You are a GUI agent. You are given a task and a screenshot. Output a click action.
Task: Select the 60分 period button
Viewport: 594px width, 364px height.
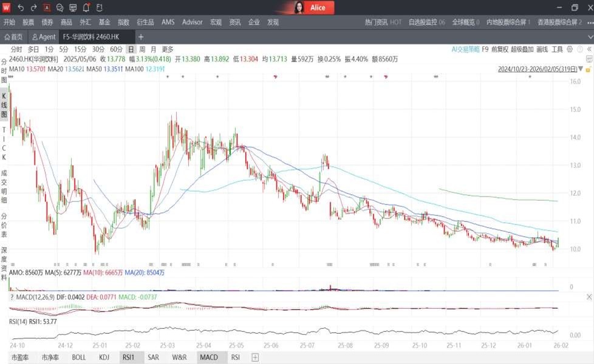[116, 49]
